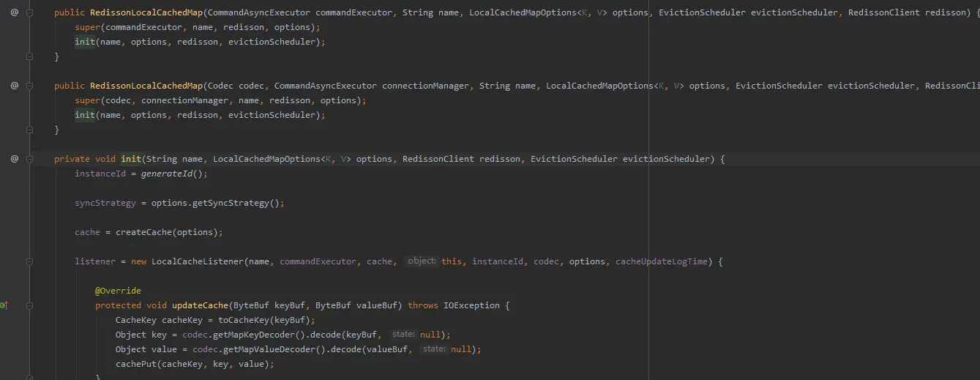Screen dimensions: 980x380
Task: Click the 'state:' hint after keyBuf
Action: (x=403, y=334)
